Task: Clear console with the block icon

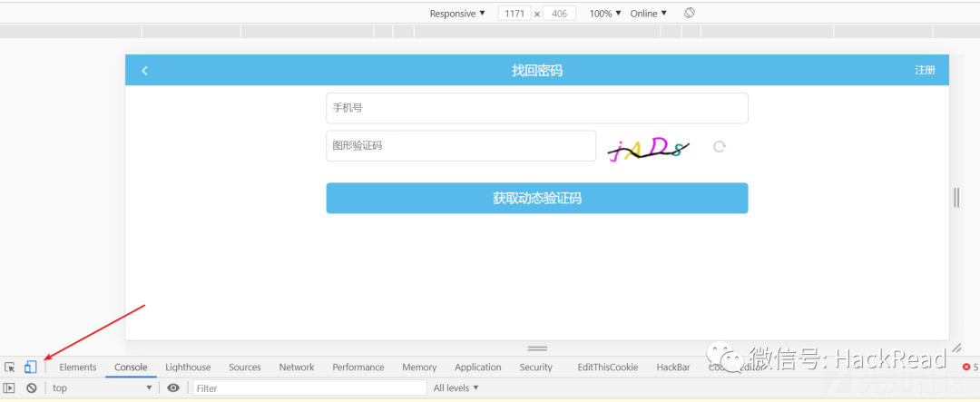Action: click(31, 388)
